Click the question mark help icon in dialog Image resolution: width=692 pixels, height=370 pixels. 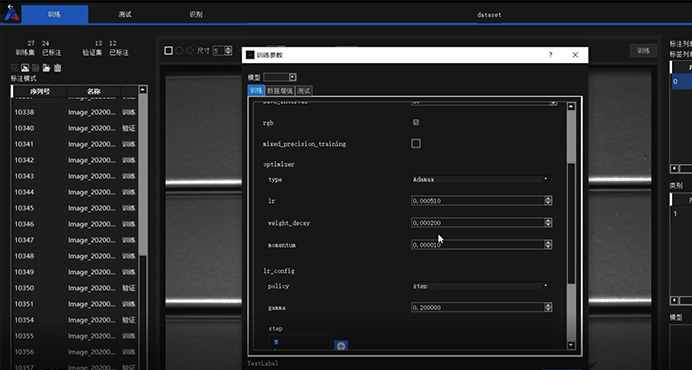(550, 55)
